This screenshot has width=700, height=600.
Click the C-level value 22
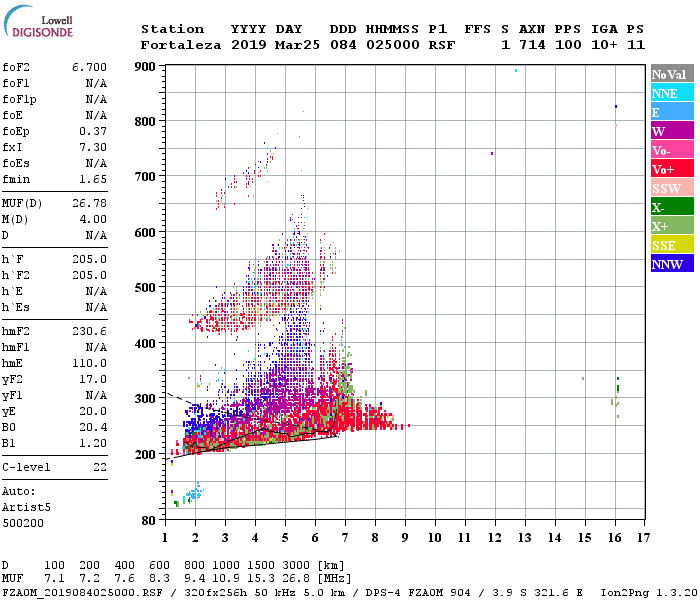[100, 467]
